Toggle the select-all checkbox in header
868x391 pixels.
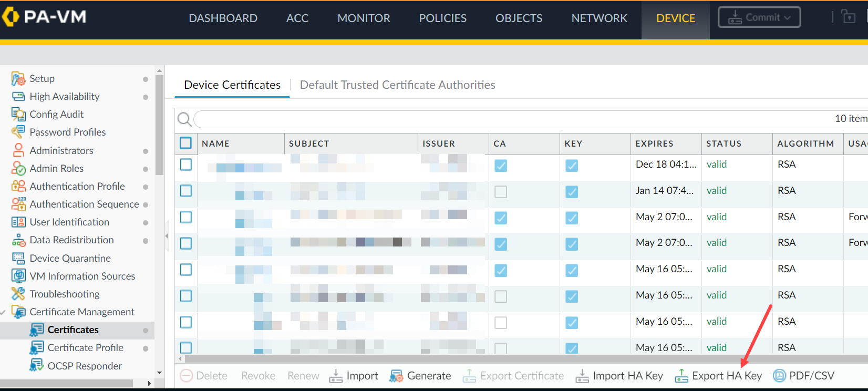[x=186, y=143]
